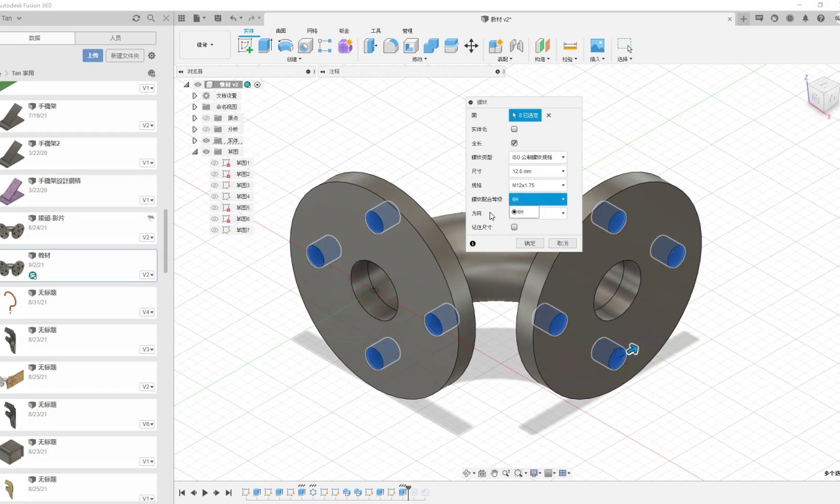Screen dimensions: 840x504
Task: Open the 设计 workspace dropdown
Action: [205, 45]
